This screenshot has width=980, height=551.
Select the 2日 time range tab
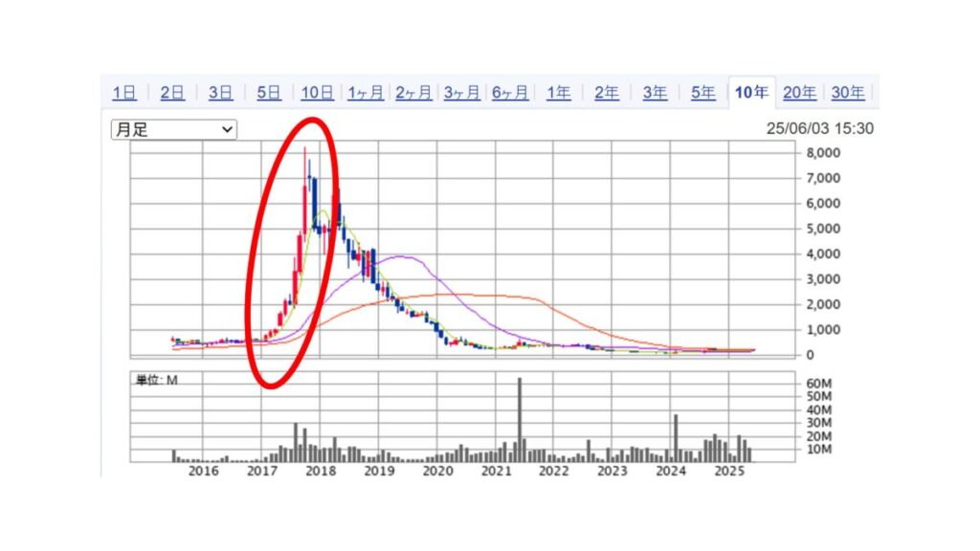[172, 93]
